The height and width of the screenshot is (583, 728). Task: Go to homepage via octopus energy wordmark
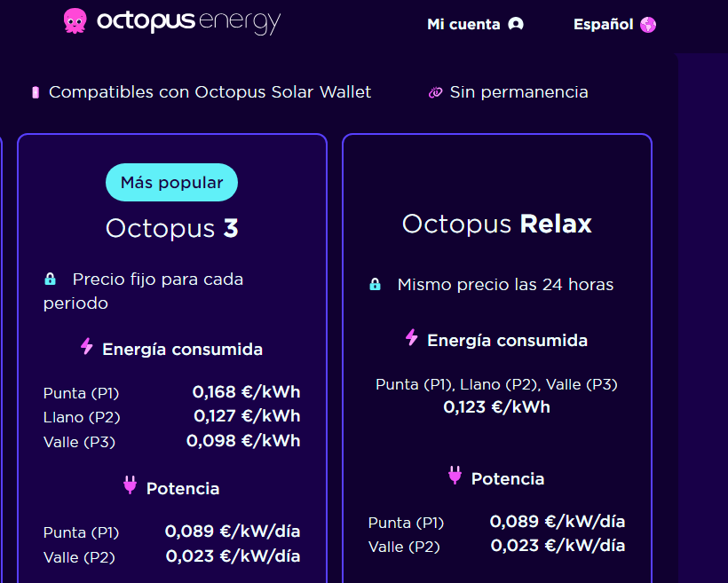(188, 22)
